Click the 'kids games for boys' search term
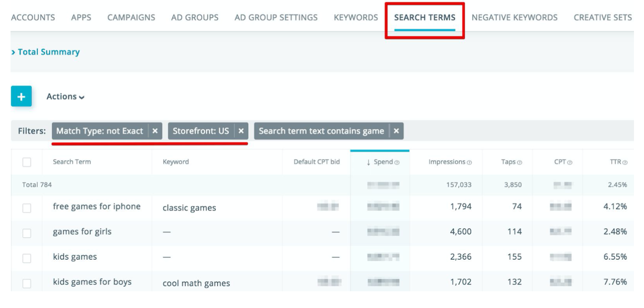Image resolution: width=644 pixels, height=308 pixels. [92, 282]
